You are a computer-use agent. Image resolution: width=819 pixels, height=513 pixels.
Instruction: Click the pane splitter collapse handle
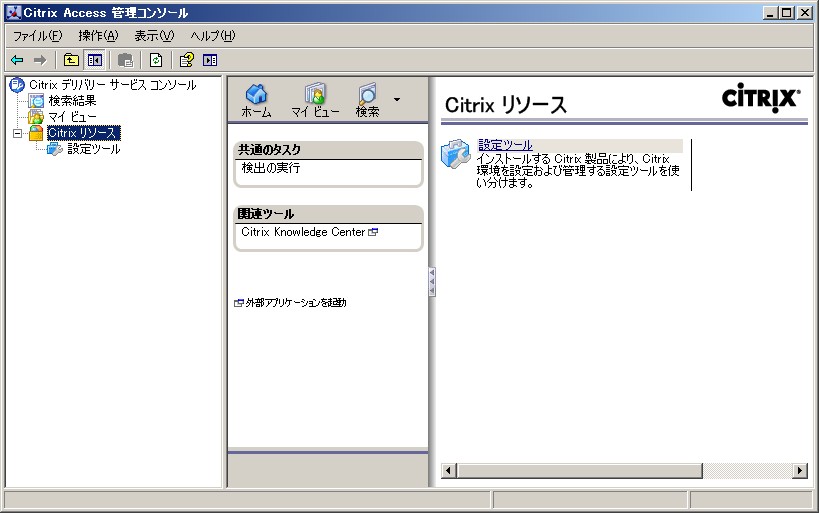click(431, 281)
